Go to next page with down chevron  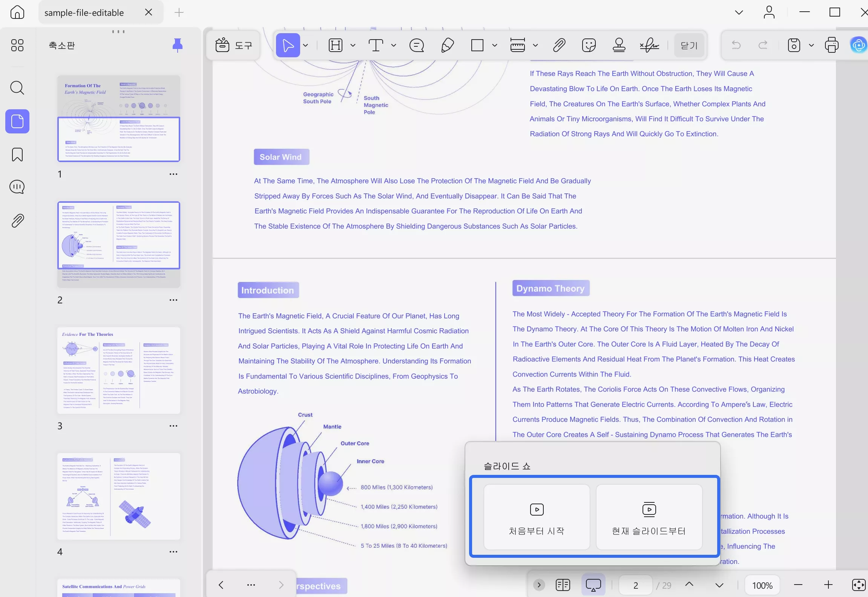[x=719, y=585]
